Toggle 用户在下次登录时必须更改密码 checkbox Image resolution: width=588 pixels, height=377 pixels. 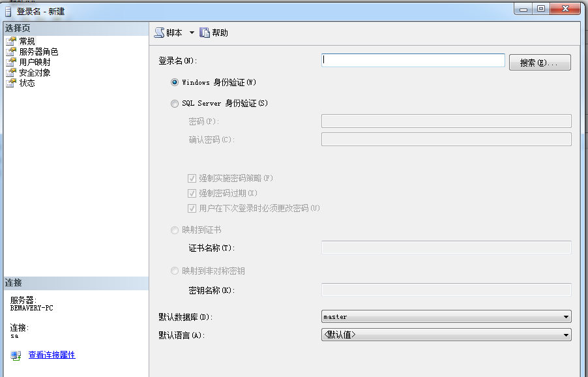[192, 208]
